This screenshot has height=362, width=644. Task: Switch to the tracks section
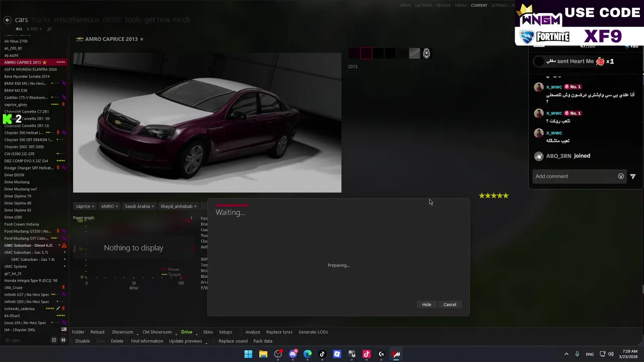tap(41, 20)
